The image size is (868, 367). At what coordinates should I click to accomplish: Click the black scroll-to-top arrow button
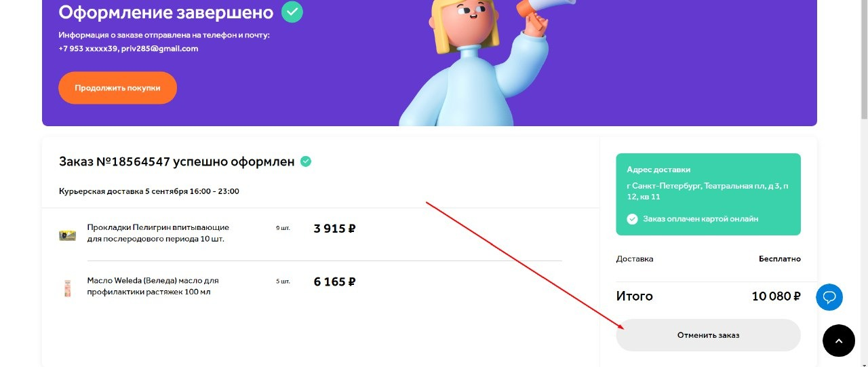(838, 341)
